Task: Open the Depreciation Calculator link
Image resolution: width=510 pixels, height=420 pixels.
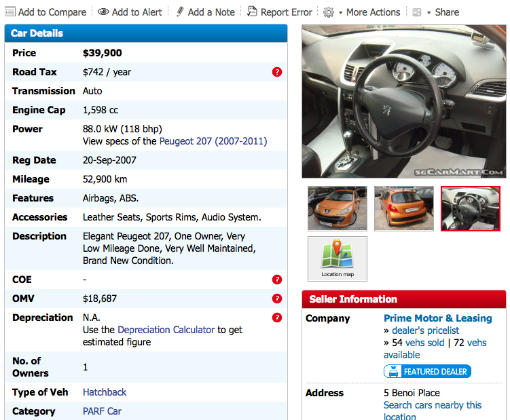Action: point(166,330)
